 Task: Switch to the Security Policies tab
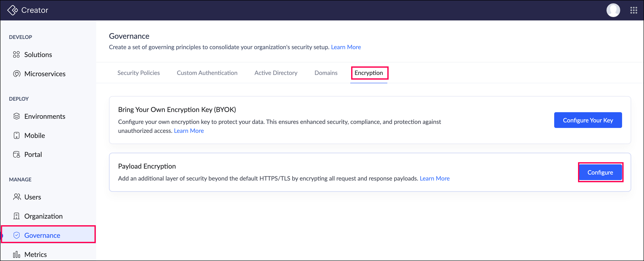139,73
